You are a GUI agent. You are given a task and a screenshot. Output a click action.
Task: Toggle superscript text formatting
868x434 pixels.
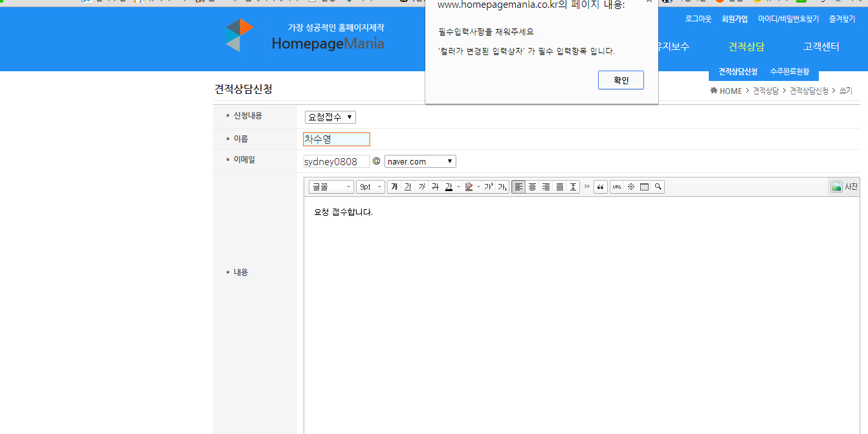pyautogui.click(x=488, y=187)
